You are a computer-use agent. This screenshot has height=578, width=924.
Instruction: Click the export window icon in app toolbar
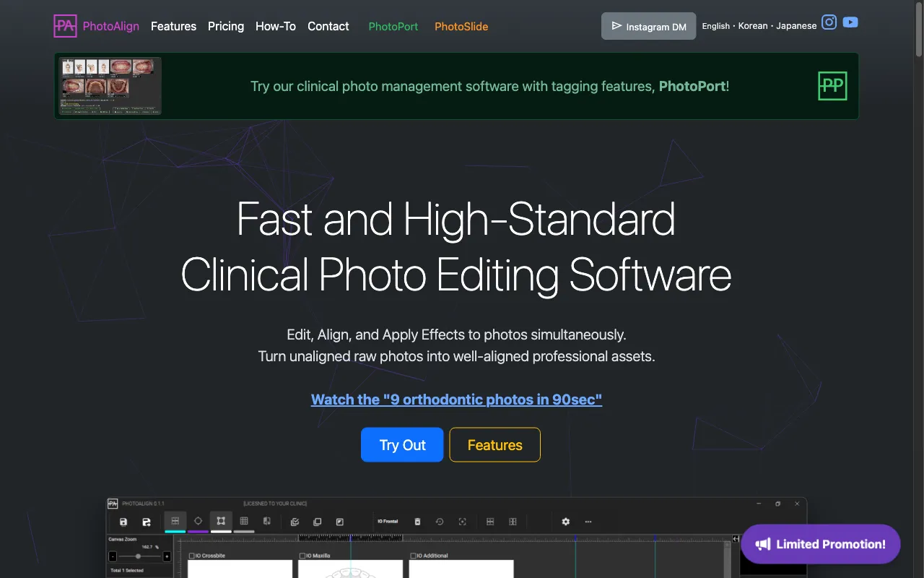pos(339,522)
